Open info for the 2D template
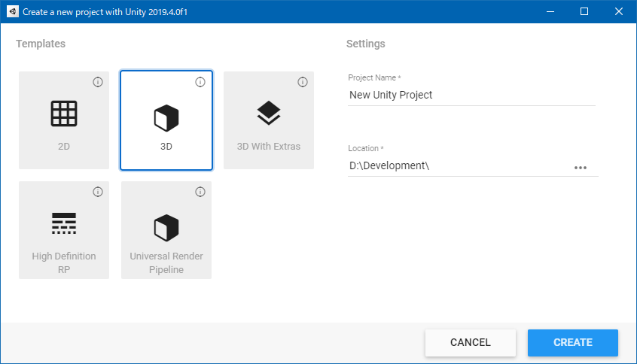The width and height of the screenshot is (637, 364). tap(98, 82)
